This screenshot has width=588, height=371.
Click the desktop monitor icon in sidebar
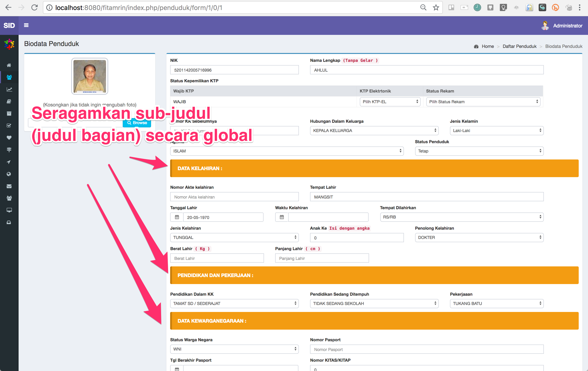(x=9, y=210)
